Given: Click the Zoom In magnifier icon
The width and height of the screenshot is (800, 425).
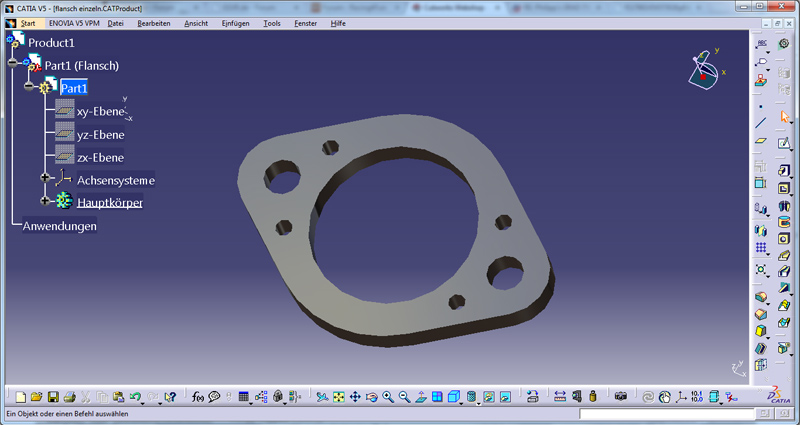Looking at the screenshot, I should pos(388,397).
